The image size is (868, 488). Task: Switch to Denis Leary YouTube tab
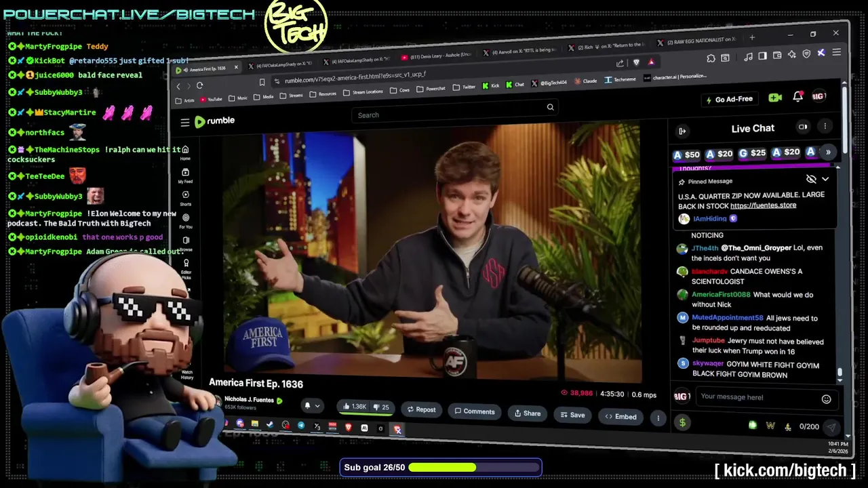(x=436, y=56)
